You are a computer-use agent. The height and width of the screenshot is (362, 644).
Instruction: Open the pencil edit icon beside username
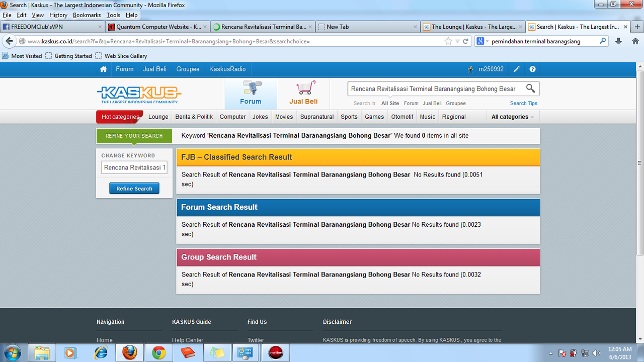pyautogui.click(x=517, y=69)
